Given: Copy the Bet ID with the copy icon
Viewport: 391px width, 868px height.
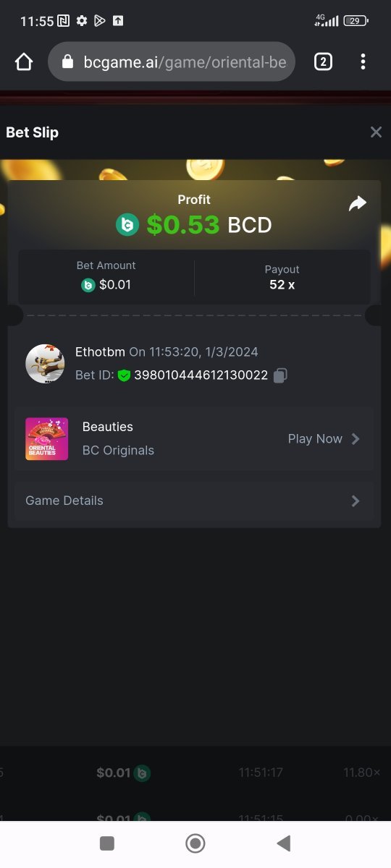Looking at the screenshot, I should 281,375.
